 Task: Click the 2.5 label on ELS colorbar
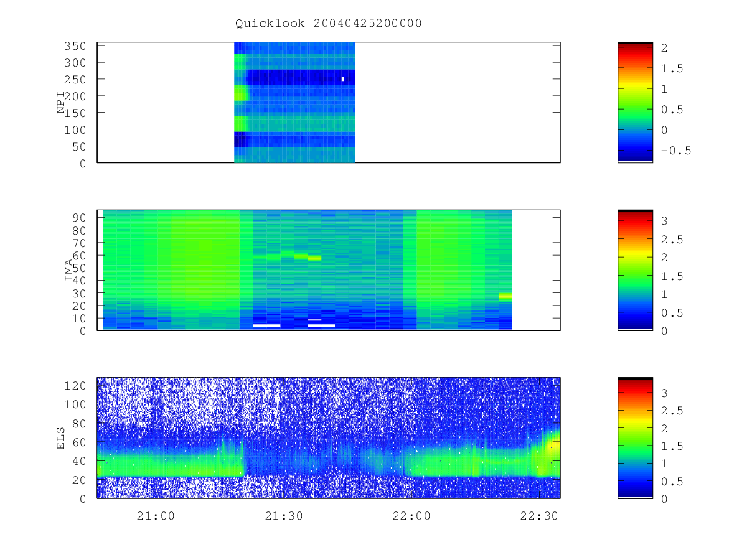click(x=672, y=411)
